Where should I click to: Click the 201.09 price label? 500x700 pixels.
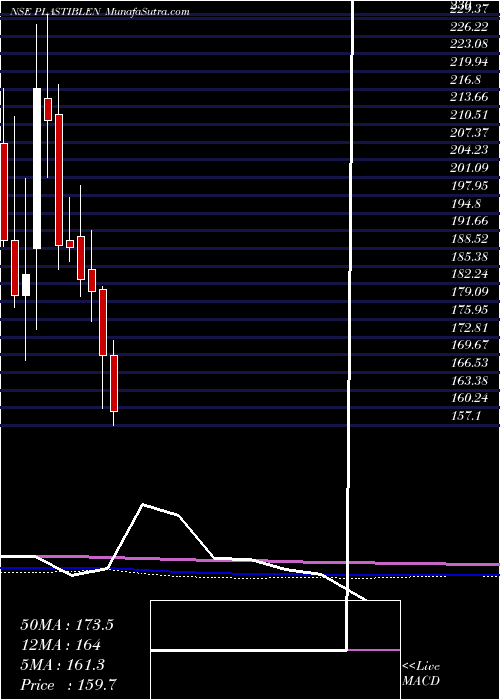[x=471, y=169]
